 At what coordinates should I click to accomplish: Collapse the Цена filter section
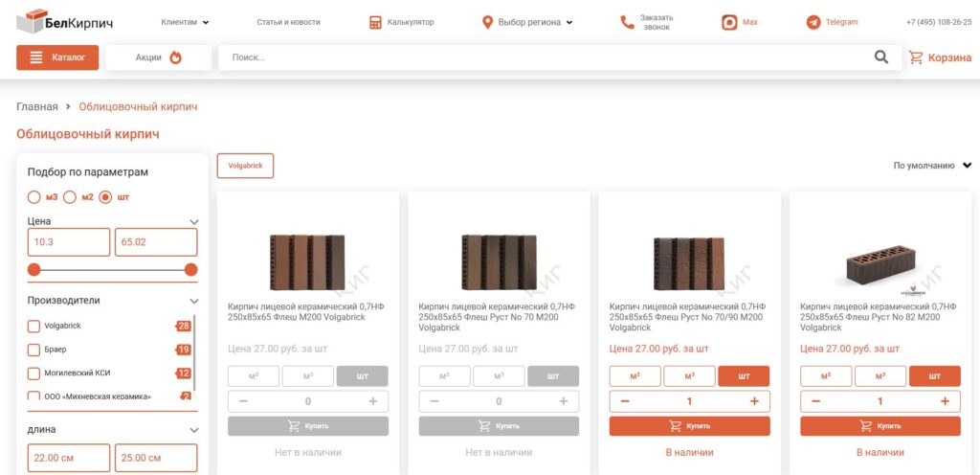pyautogui.click(x=194, y=221)
